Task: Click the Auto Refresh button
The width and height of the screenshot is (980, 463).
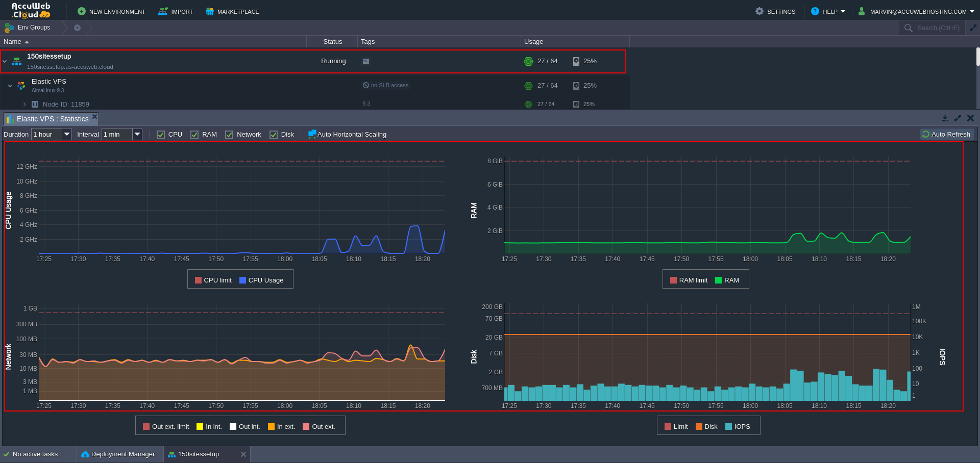Action: (947, 134)
